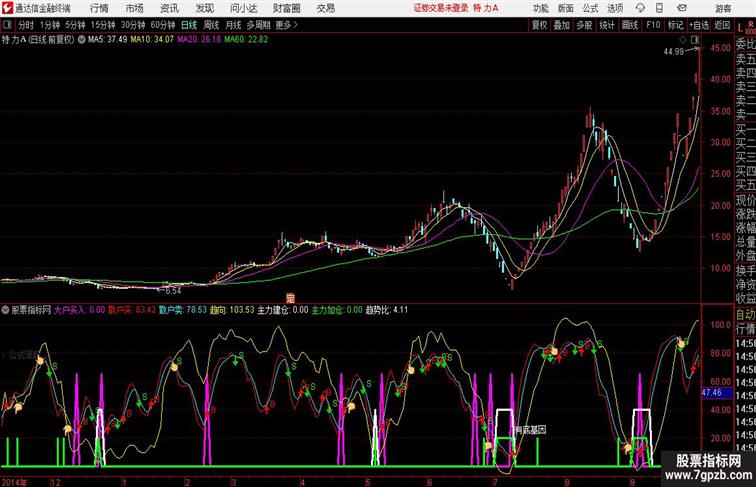Open the 行情 menu
Viewport: 756px width, 487px height.
(99, 8)
